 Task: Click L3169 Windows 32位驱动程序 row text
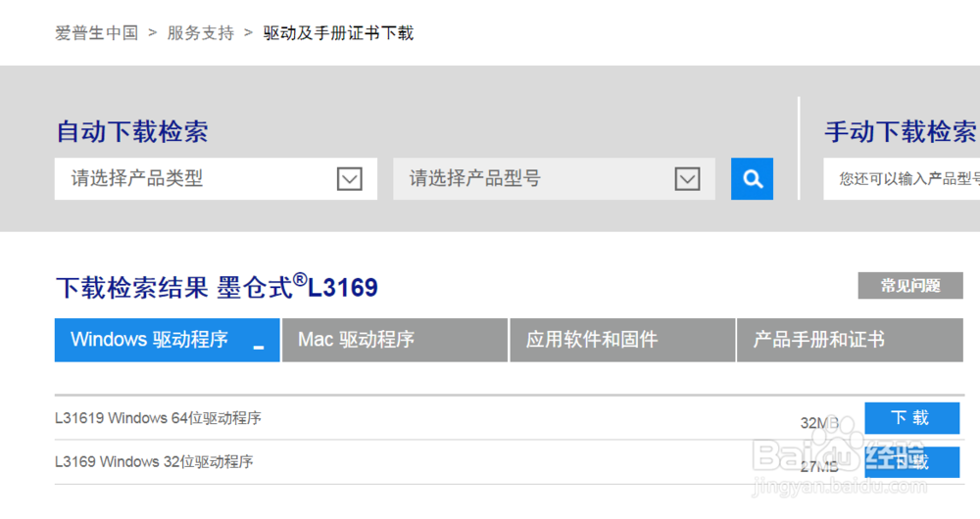click(154, 461)
